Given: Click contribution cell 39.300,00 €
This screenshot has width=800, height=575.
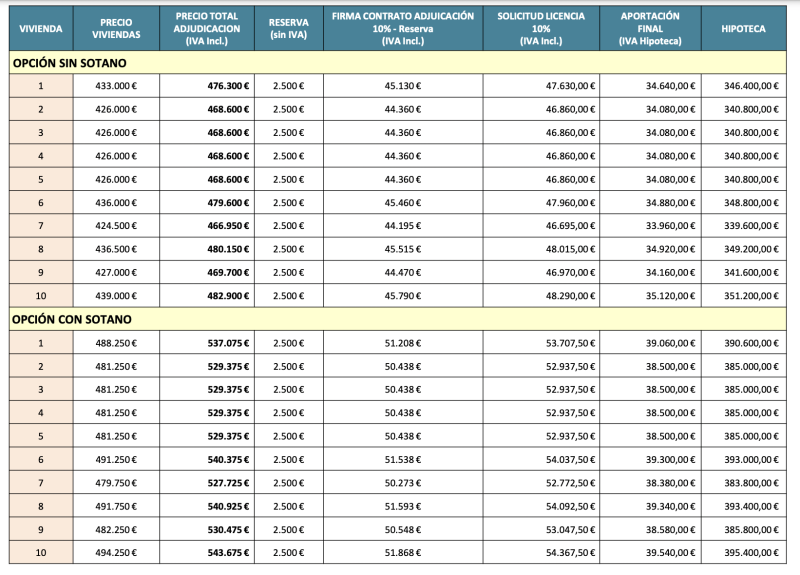Looking at the screenshot, I should point(651,460).
